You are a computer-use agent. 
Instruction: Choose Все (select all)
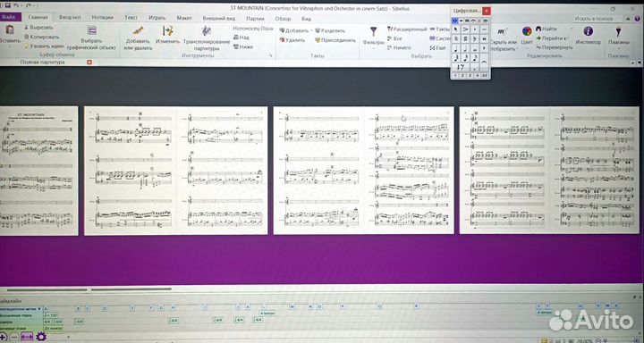click(394, 38)
